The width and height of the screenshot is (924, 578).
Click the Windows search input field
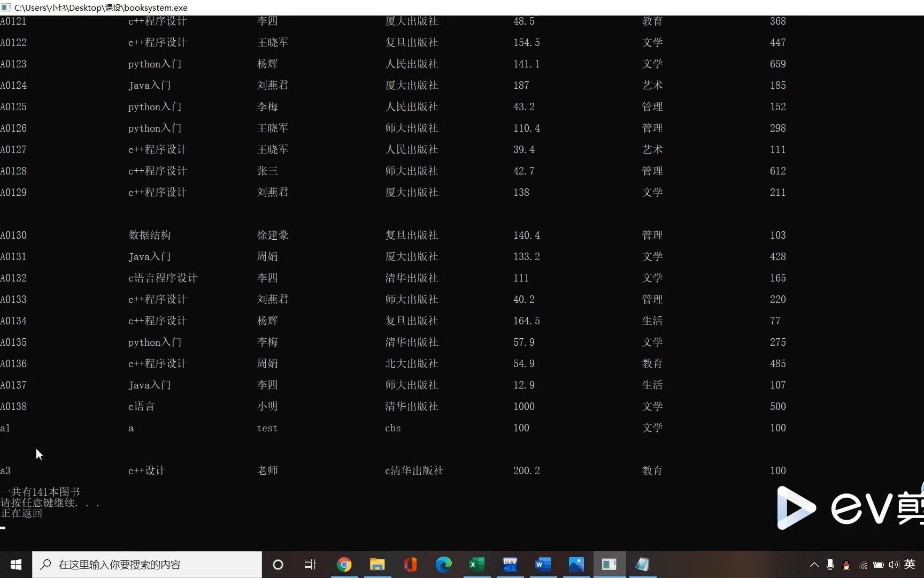(144, 564)
